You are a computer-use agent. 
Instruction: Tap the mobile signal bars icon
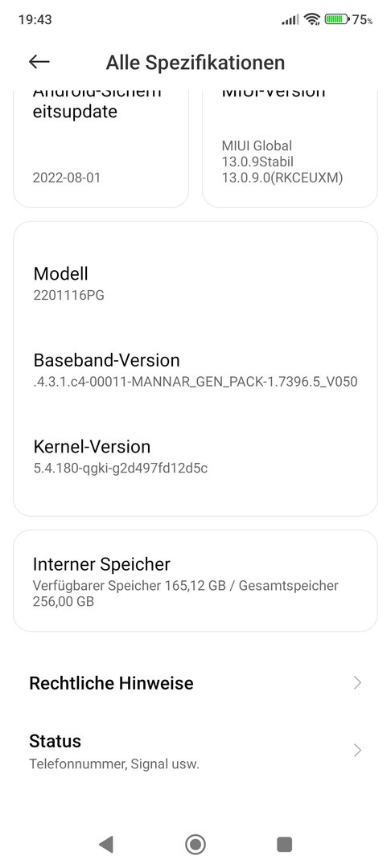tap(290, 20)
